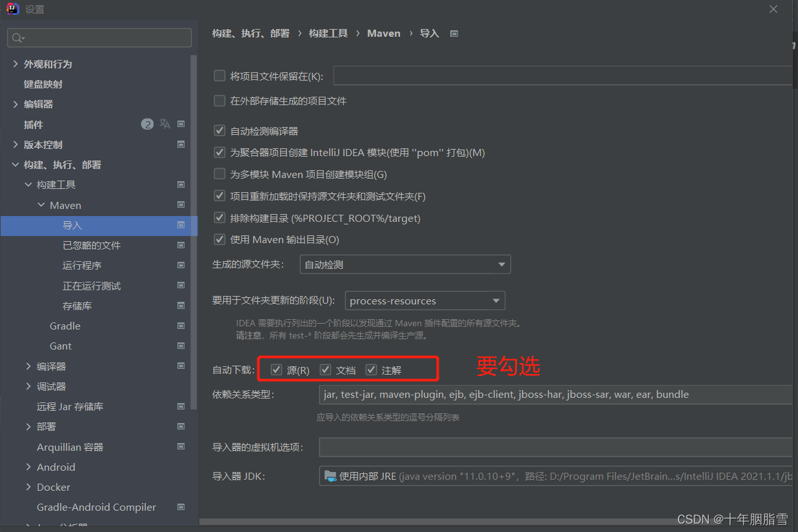Click project-level icon in Gradle row
798x532 pixels.
point(181,326)
